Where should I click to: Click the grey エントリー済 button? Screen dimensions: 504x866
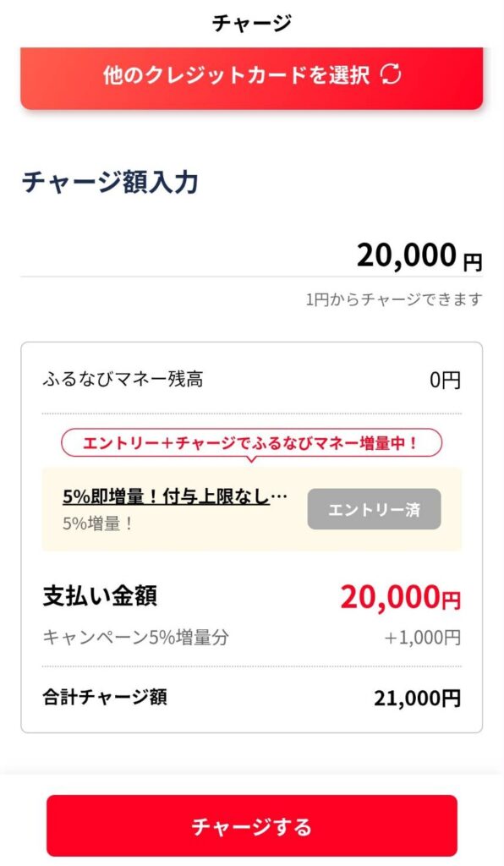(375, 509)
